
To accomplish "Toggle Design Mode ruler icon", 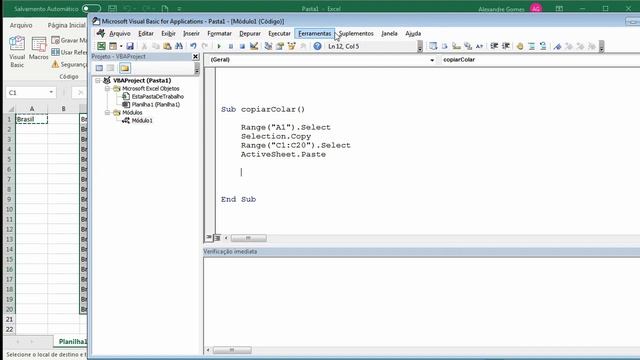I will pos(254,46).
